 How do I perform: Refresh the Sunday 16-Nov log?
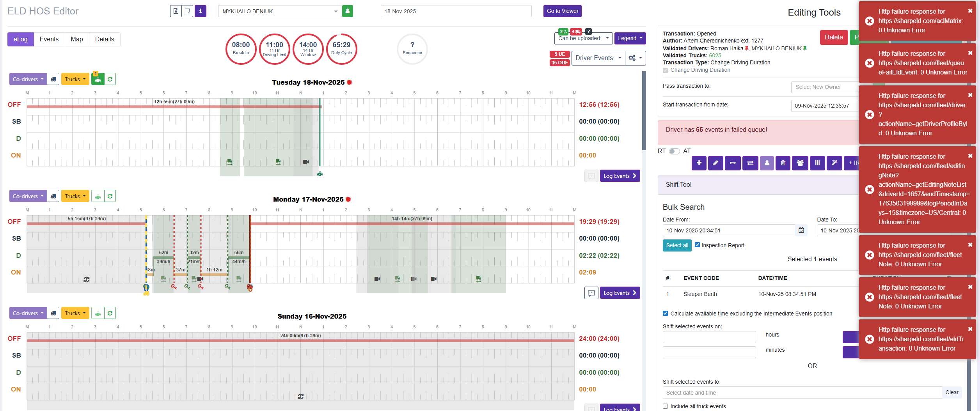tap(110, 313)
